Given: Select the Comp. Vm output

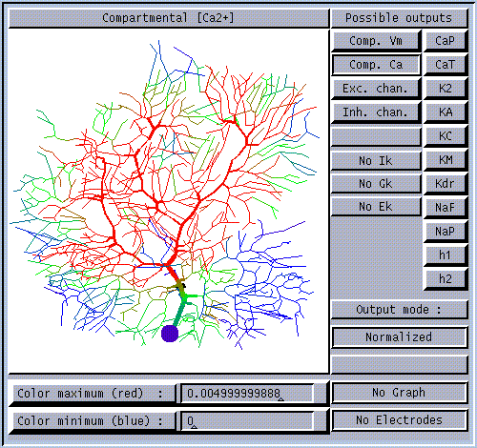Looking at the screenshot, I should 376,41.
